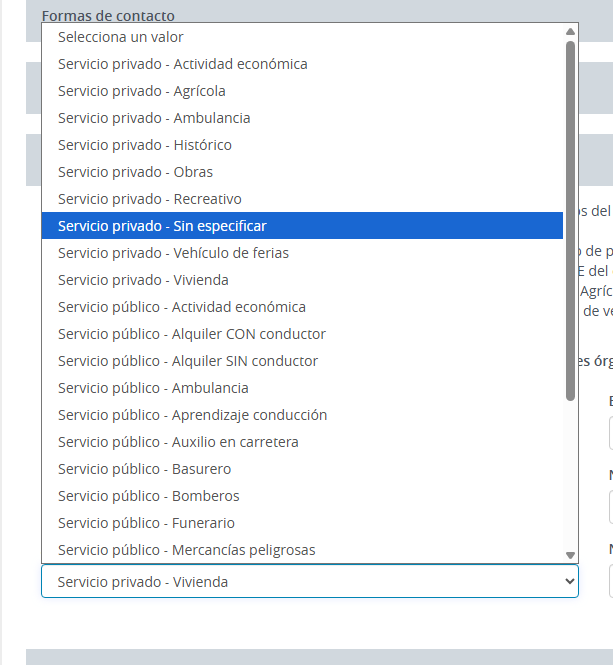Choose 'Servicio privado - Histórico' option

(x=145, y=145)
